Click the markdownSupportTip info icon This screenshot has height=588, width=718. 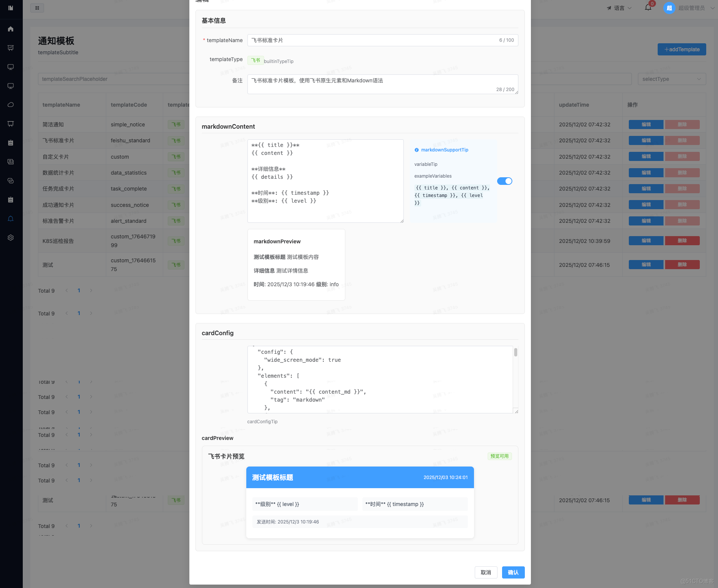pos(417,150)
